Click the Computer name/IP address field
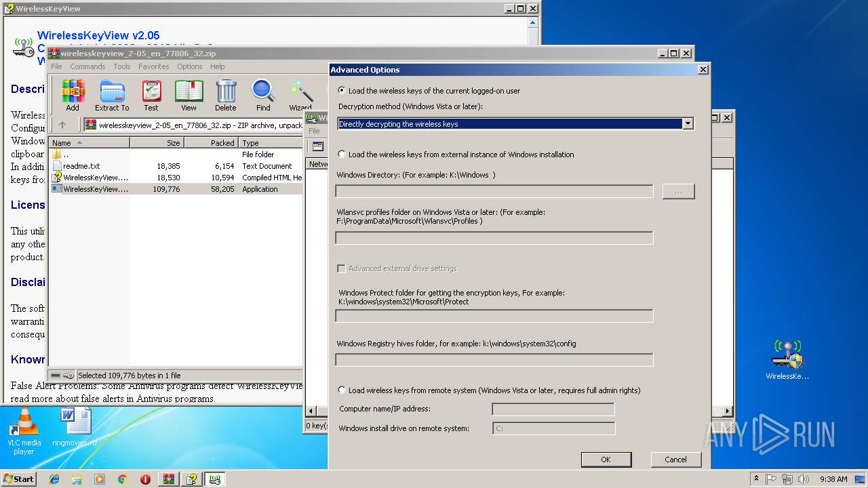 pyautogui.click(x=553, y=409)
